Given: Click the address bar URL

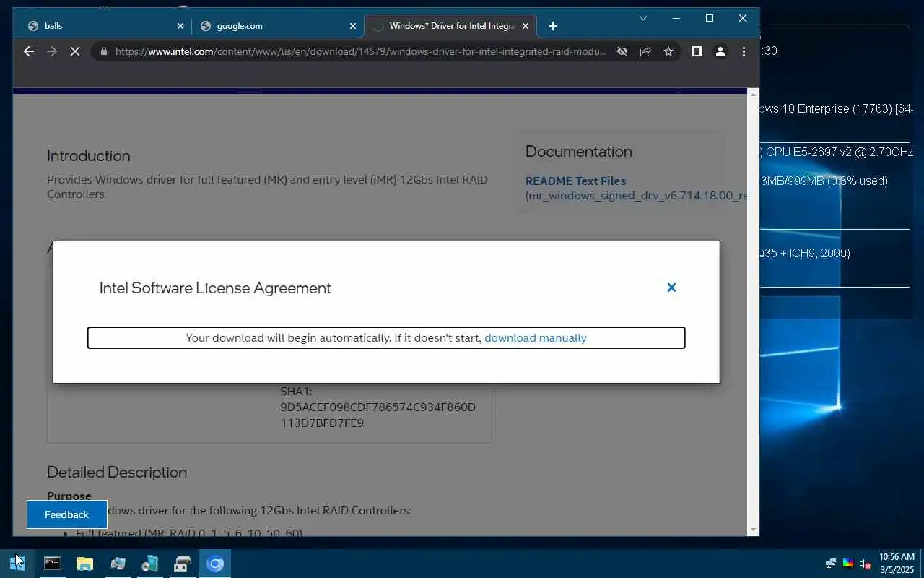Looking at the screenshot, I should 361,51.
